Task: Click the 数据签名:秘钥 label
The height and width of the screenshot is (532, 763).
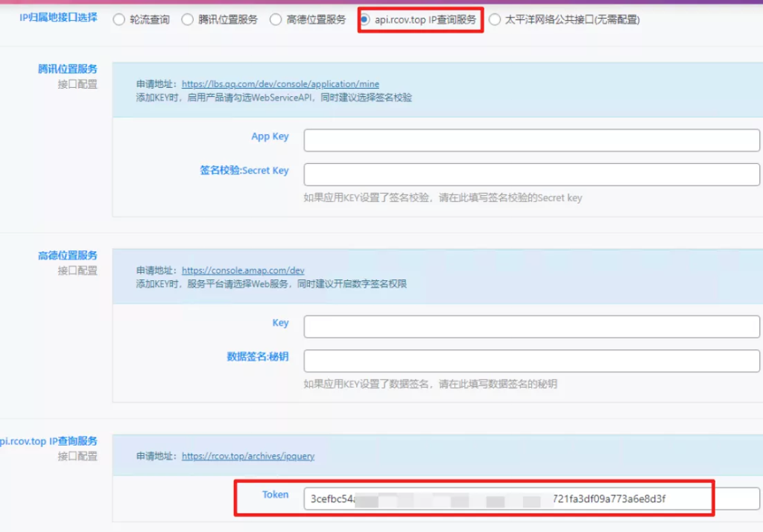Action: [x=258, y=357]
